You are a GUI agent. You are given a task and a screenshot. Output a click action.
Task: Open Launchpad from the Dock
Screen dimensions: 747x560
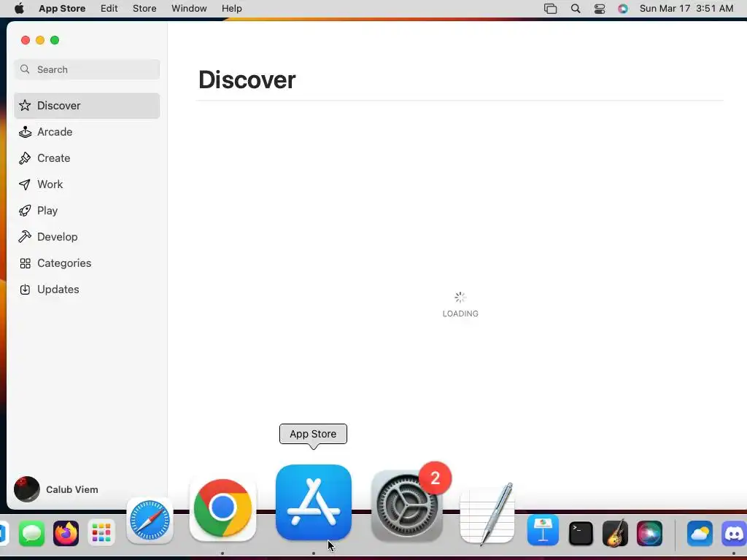(x=101, y=533)
